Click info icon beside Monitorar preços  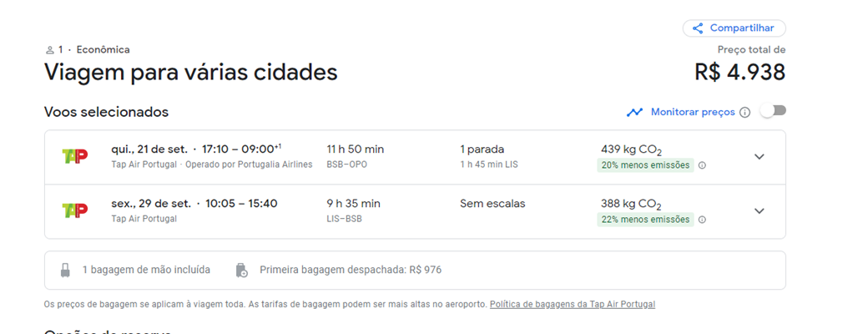(x=745, y=113)
